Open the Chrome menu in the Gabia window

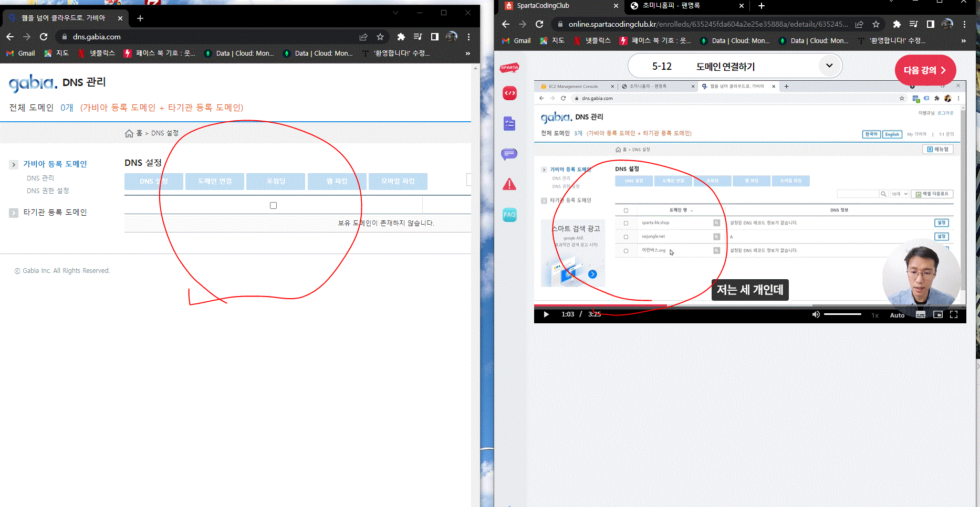469,37
